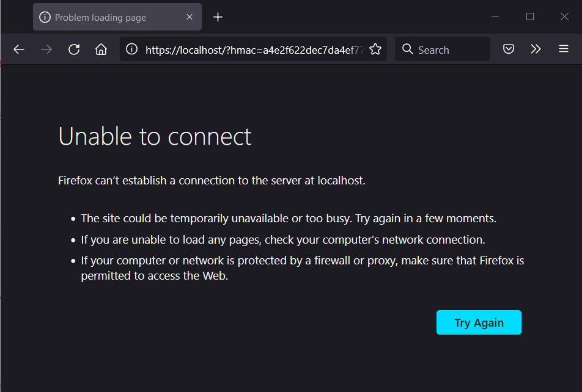Viewport: 582px width, 392px height.
Task: Open the Firefox application menu
Action: 564,49
